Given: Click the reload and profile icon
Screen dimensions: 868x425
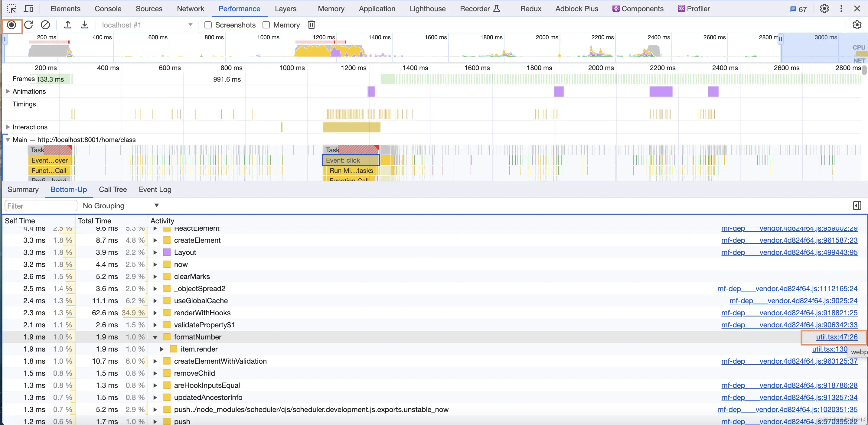Looking at the screenshot, I should 29,25.
